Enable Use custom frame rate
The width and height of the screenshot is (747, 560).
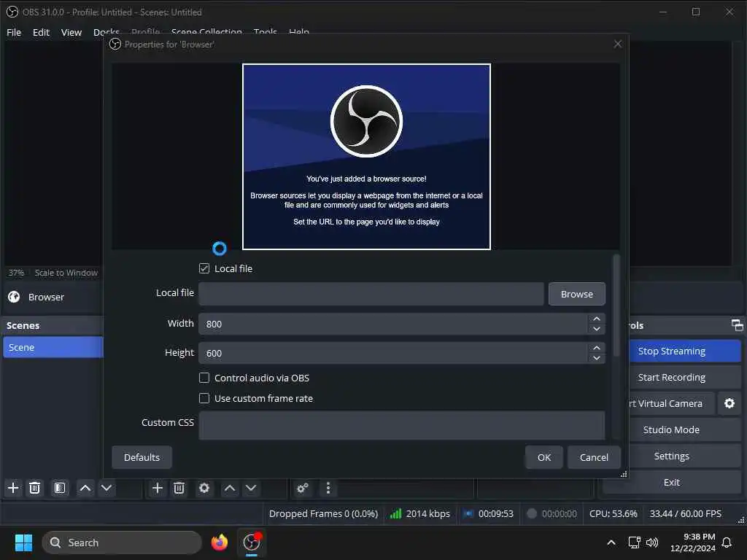[x=204, y=399]
